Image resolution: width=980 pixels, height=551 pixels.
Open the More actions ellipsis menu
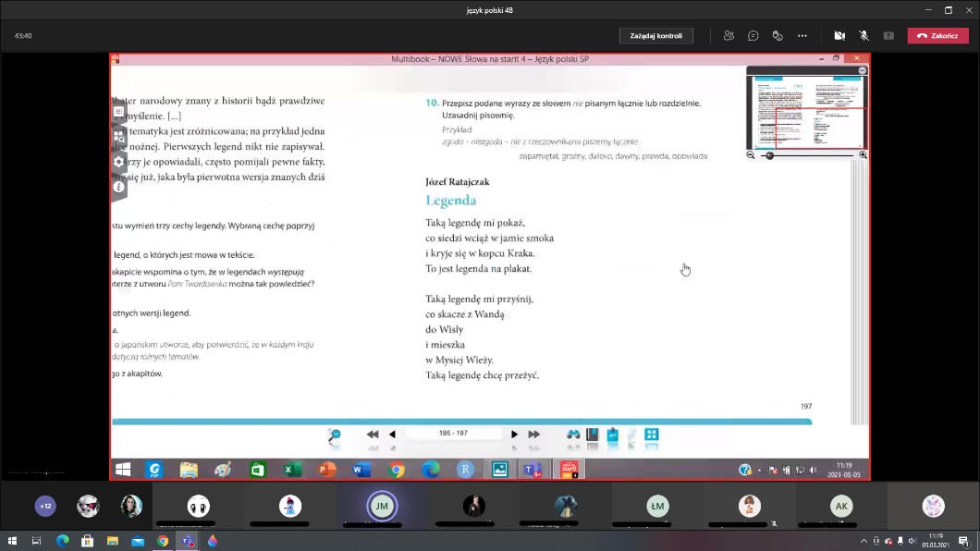(802, 36)
